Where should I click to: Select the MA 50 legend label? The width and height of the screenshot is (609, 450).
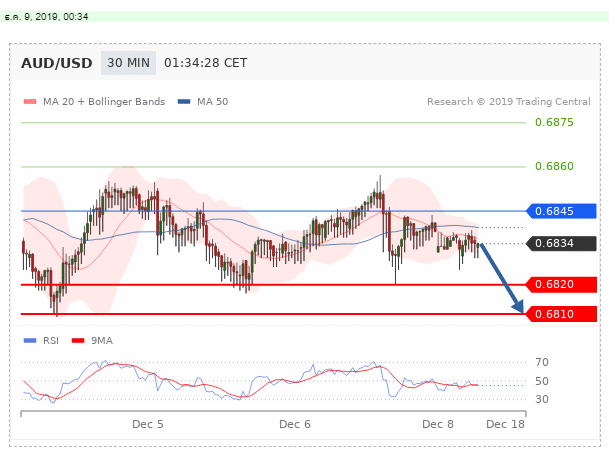coord(212,102)
